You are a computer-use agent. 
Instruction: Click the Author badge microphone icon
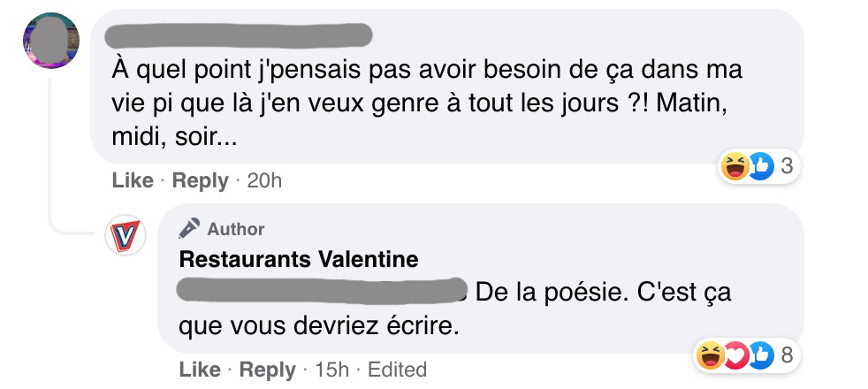[189, 228]
